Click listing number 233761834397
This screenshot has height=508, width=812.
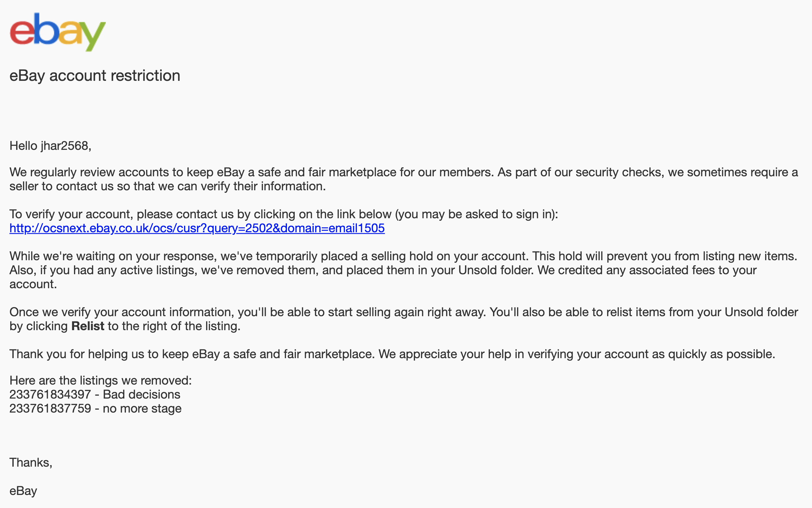pos(50,395)
